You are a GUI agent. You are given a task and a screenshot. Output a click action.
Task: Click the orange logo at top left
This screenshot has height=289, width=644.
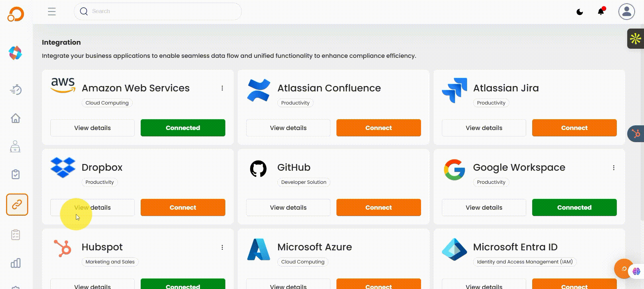tap(16, 14)
